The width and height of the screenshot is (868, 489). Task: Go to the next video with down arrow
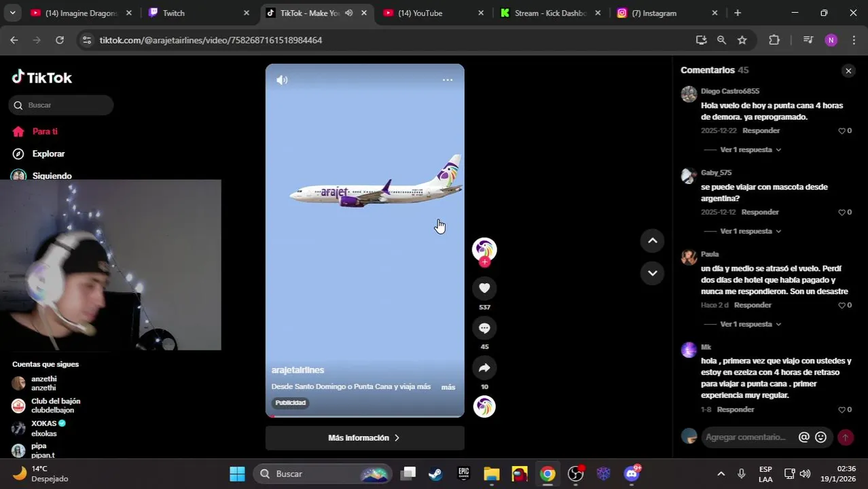pyautogui.click(x=652, y=273)
